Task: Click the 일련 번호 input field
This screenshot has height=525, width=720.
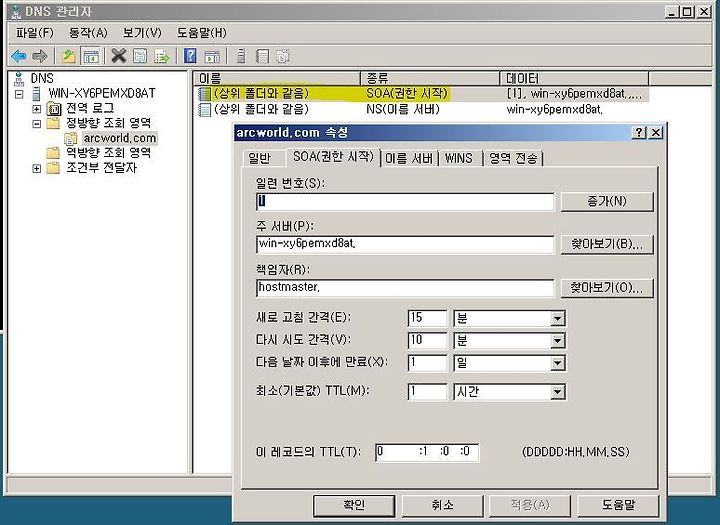Action: [x=405, y=202]
